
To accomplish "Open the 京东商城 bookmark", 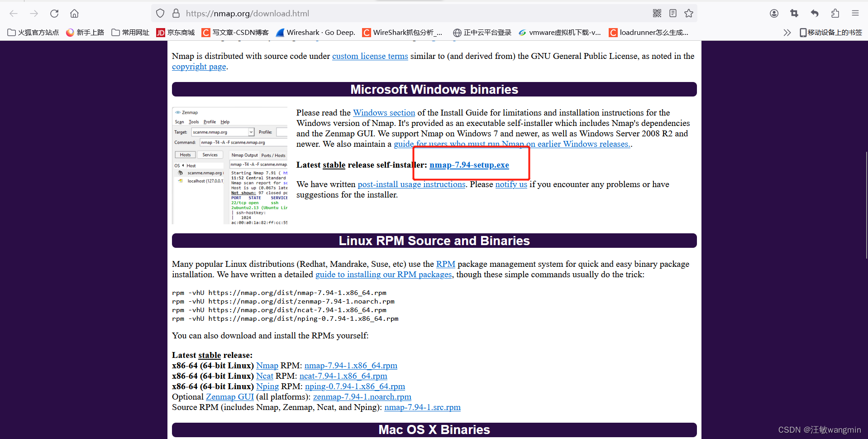I will 176,33.
